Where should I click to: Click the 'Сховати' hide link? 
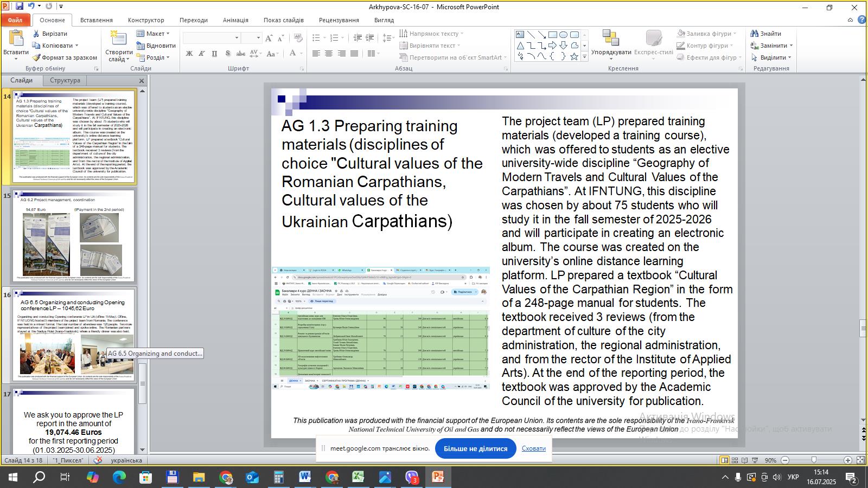(534, 448)
